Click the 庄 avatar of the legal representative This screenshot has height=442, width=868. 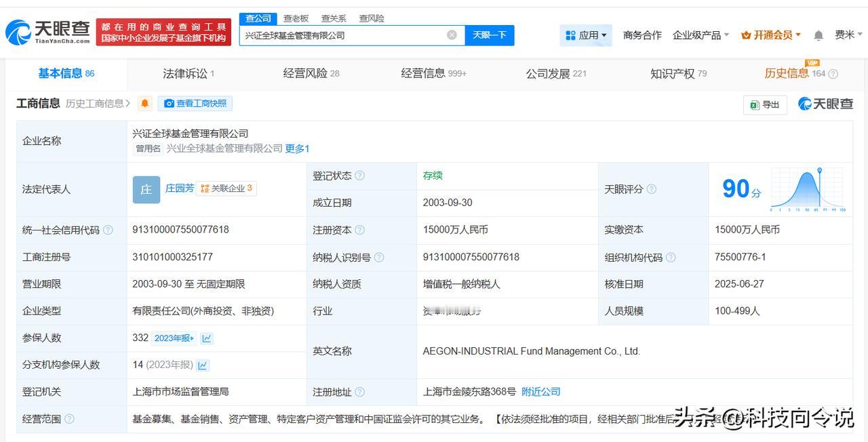tap(146, 189)
